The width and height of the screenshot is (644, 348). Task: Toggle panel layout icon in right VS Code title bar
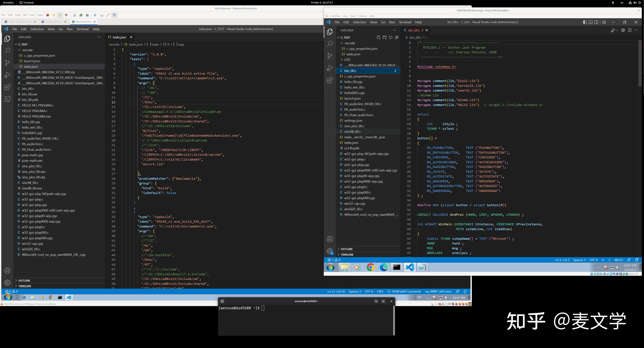[x=591, y=22]
